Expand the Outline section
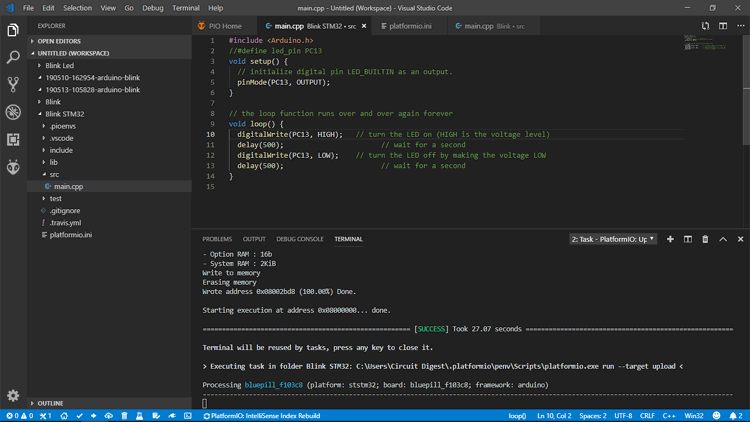 [x=110, y=403]
